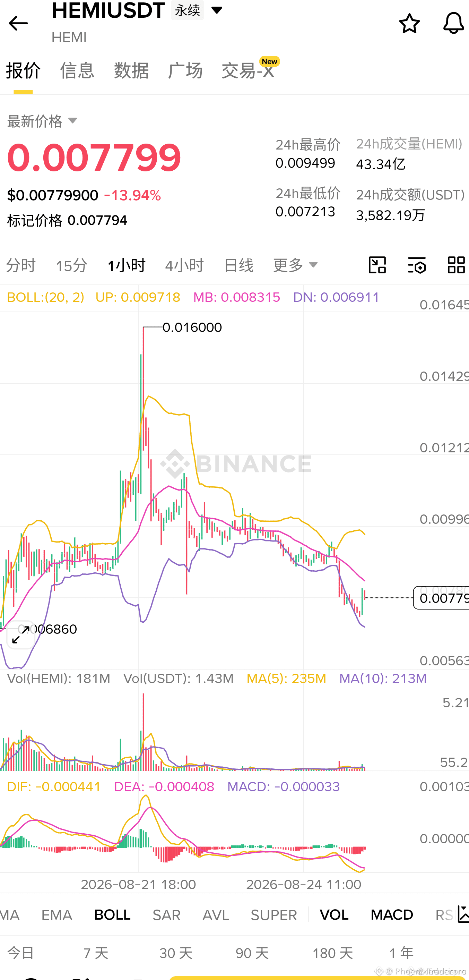Enable the RSI sub-indicator
Screen dimensions: 469x980
[445, 914]
